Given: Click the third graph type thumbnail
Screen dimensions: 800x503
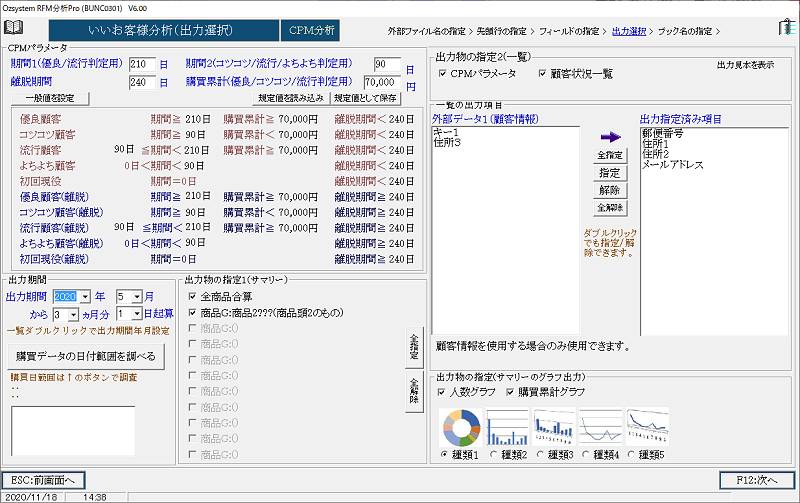Looking at the screenshot, I should click(554, 426).
